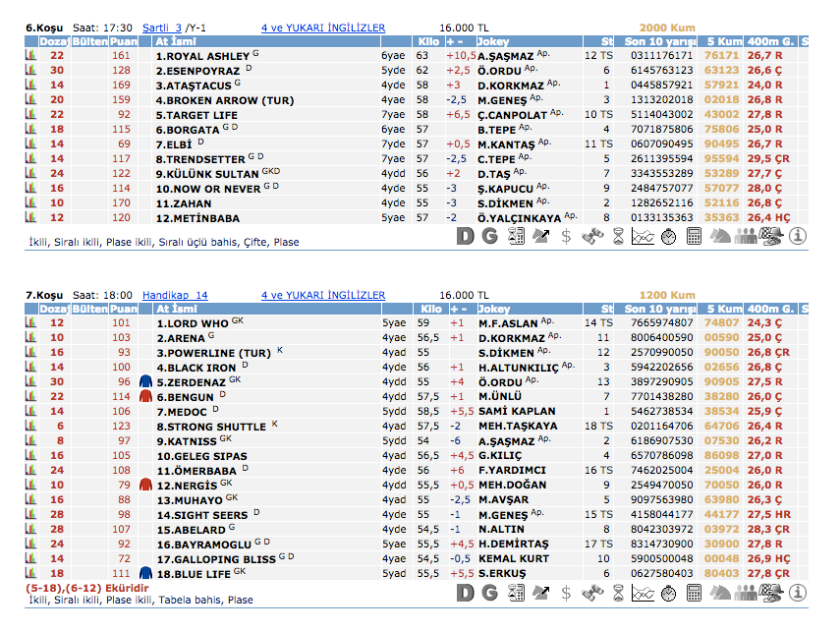Select horse name BROKEN ARROW (TUR)

point(224,100)
